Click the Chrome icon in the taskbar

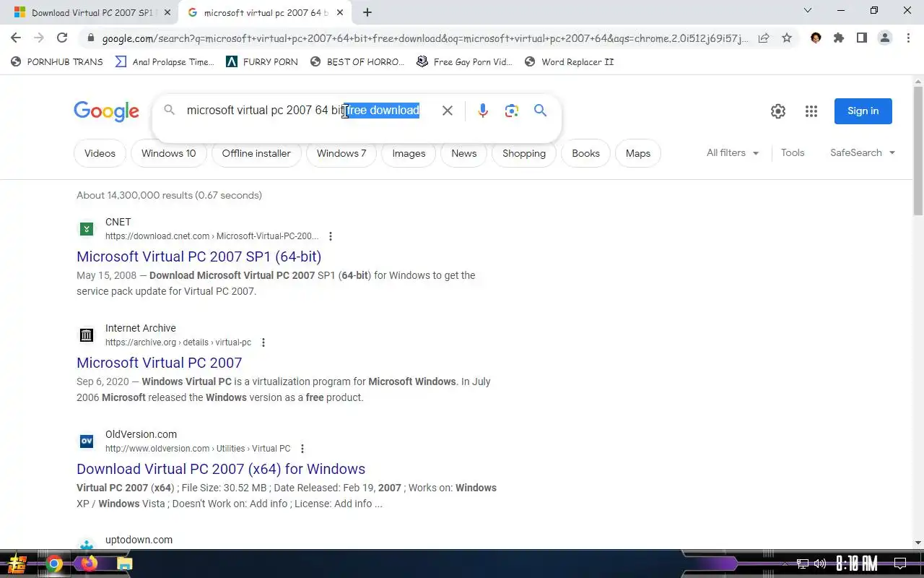[x=54, y=564]
